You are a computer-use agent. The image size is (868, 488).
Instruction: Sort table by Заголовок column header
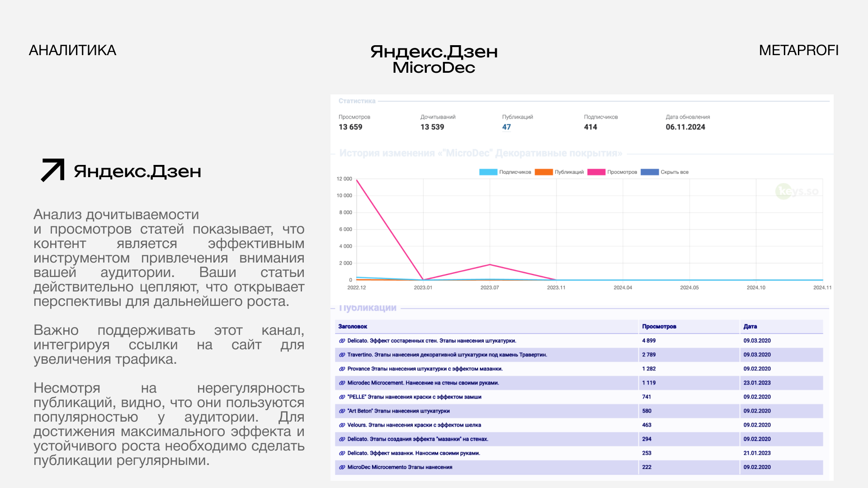(353, 326)
